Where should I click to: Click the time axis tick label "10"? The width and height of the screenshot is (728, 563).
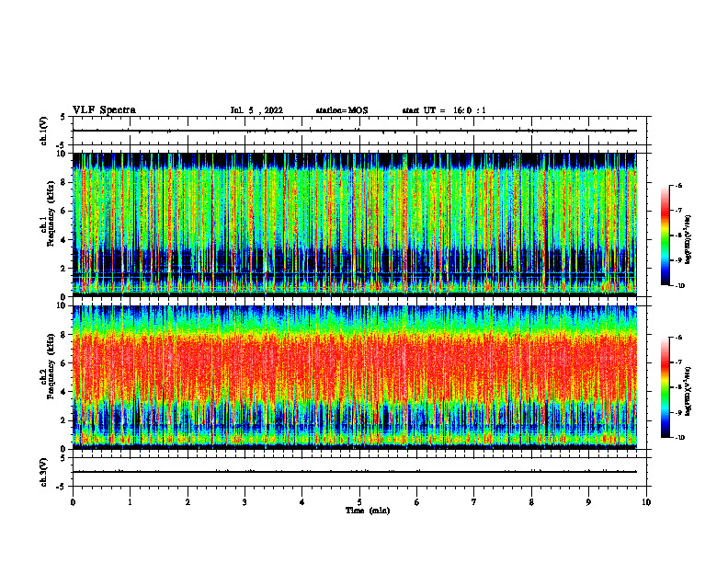coord(646,502)
